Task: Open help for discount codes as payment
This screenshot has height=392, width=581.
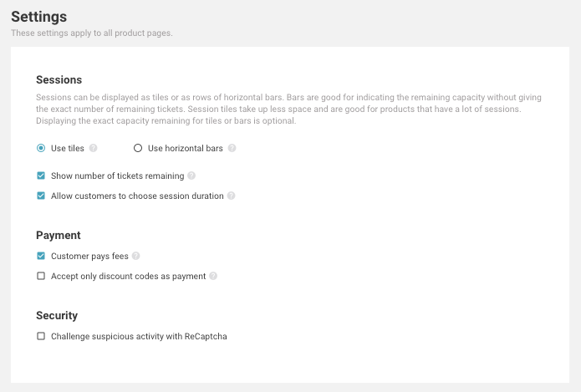Action: (x=213, y=276)
